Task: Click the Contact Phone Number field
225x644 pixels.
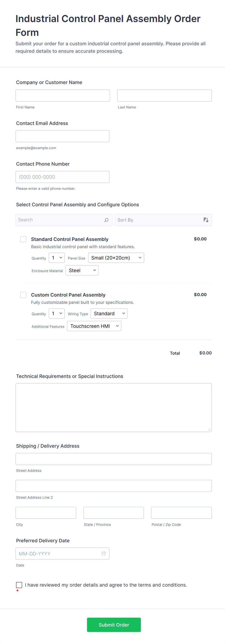Action: 62,177
